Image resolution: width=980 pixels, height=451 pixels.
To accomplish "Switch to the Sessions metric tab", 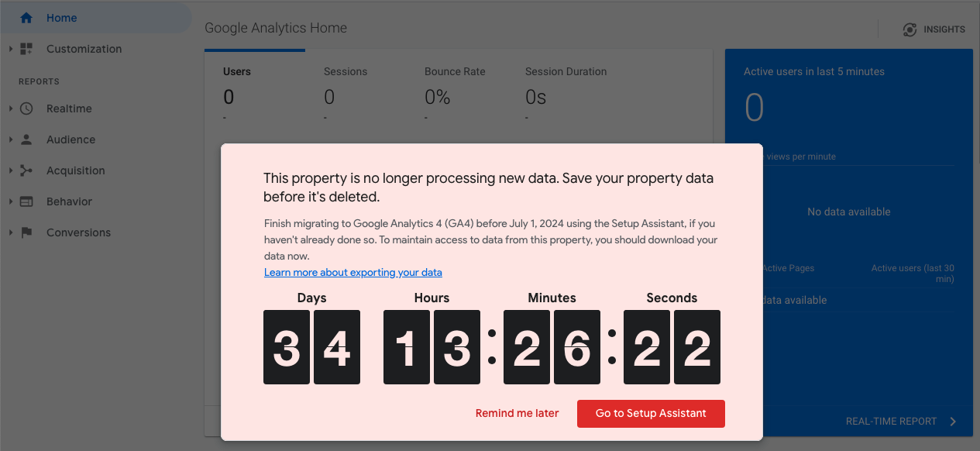I will 346,71.
